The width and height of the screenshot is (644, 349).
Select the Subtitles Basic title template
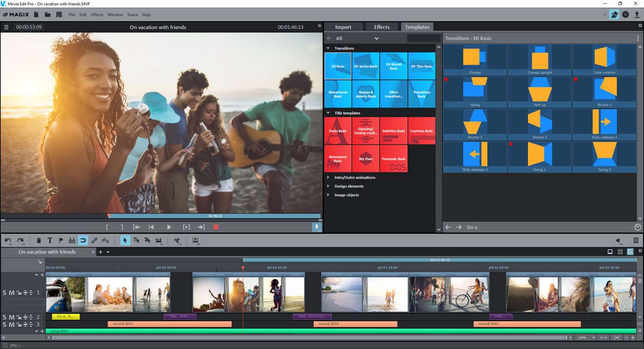394,131
